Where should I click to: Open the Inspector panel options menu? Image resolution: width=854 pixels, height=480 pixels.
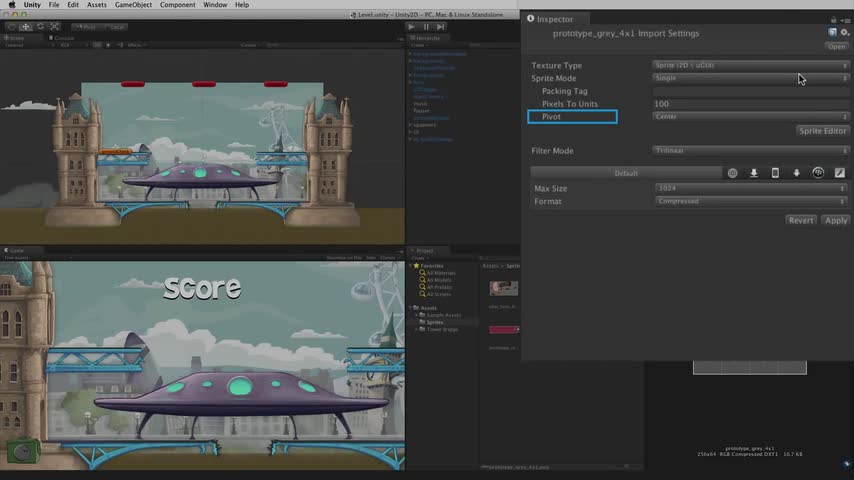coord(846,20)
